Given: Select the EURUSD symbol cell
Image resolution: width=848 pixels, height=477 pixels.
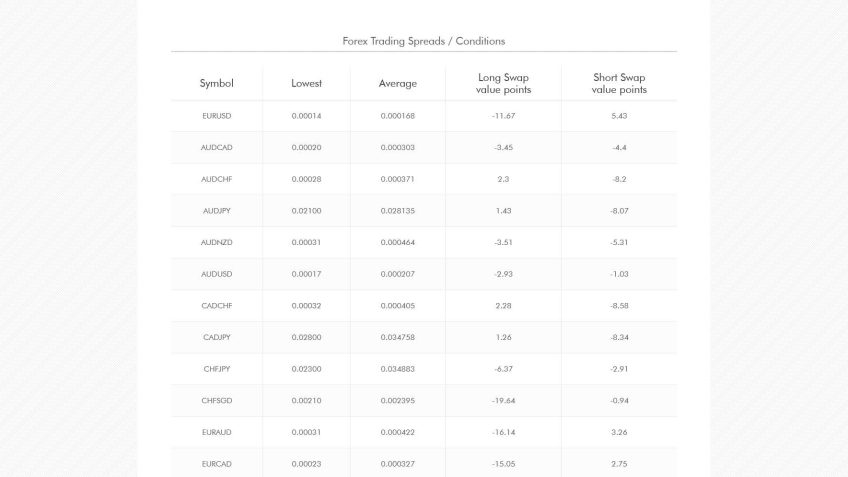Looking at the screenshot, I should [x=216, y=116].
